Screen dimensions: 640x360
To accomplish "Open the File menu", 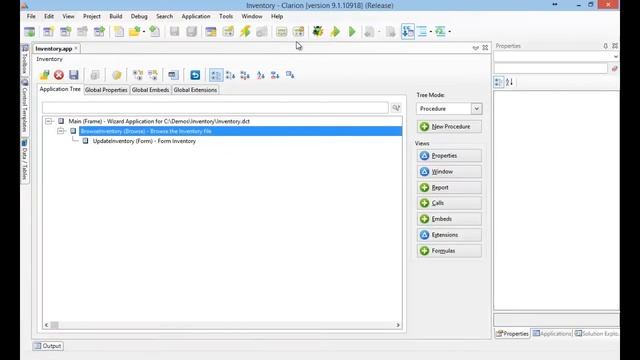I will tap(31, 16).
